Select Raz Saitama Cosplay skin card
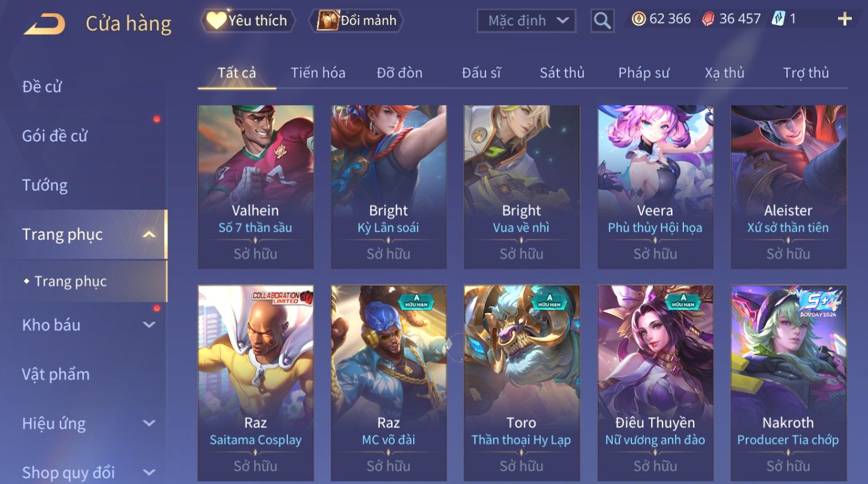The width and height of the screenshot is (868, 484). coord(256,384)
